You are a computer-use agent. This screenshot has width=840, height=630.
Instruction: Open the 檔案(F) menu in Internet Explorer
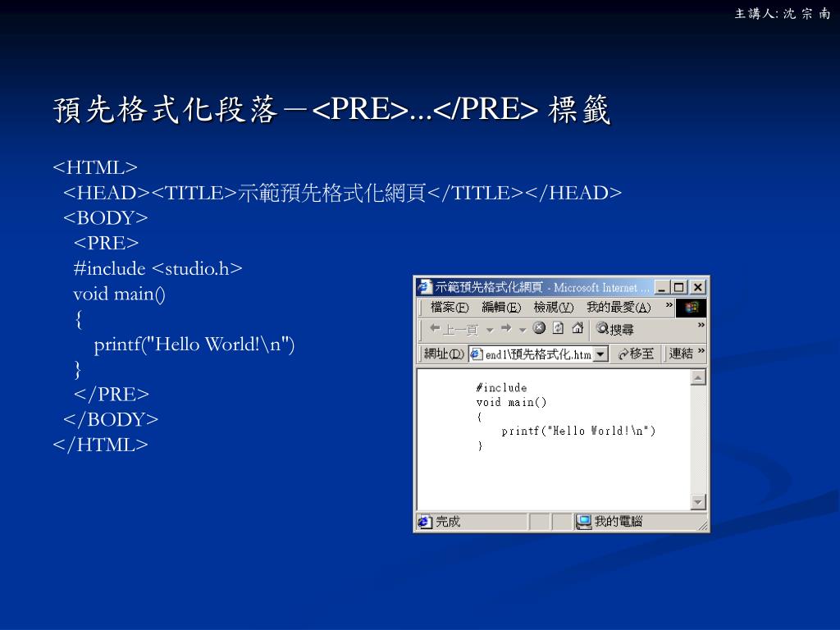[x=450, y=307]
